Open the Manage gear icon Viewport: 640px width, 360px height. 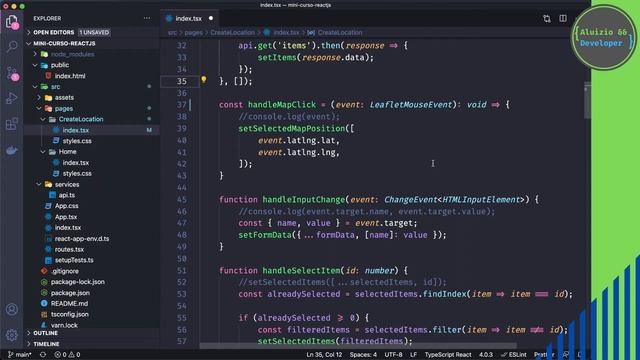click(12, 335)
